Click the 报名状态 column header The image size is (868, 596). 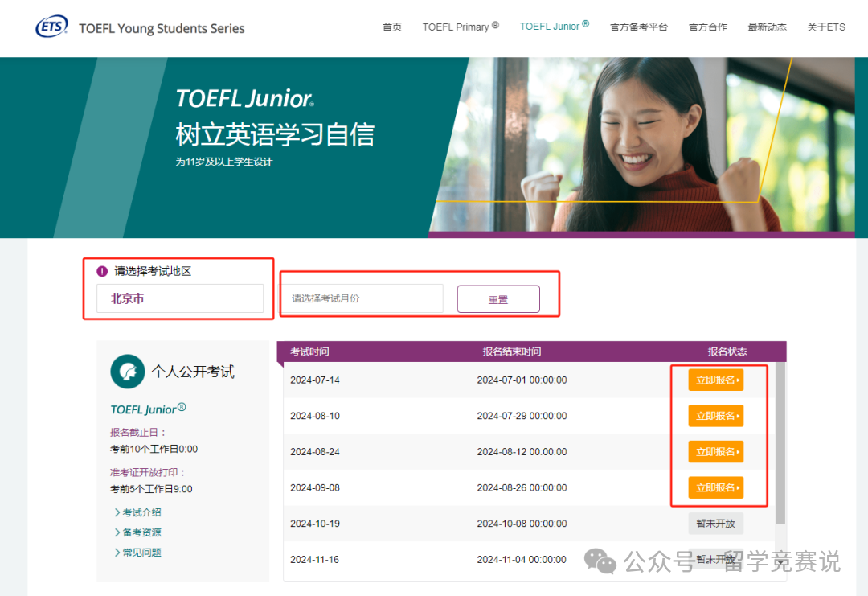[727, 351]
